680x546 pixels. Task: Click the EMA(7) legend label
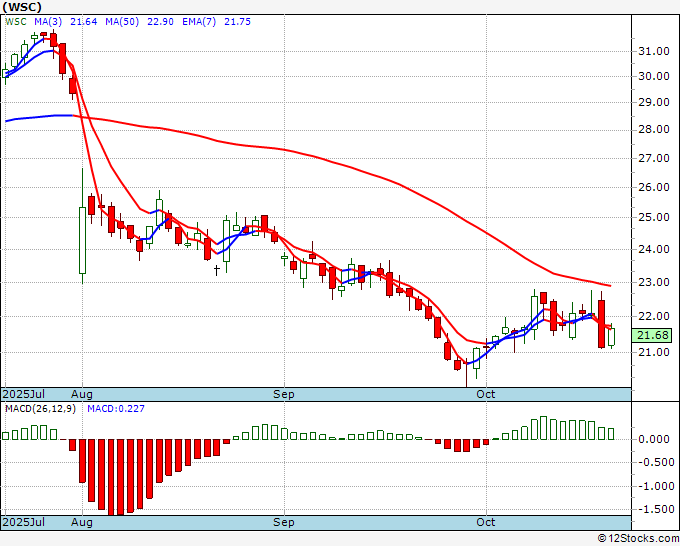(199, 22)
